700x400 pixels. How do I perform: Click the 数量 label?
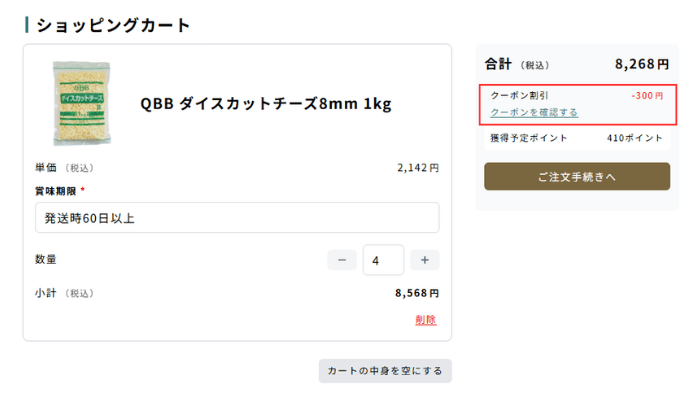pyautogui.click(x=46, y=259)
